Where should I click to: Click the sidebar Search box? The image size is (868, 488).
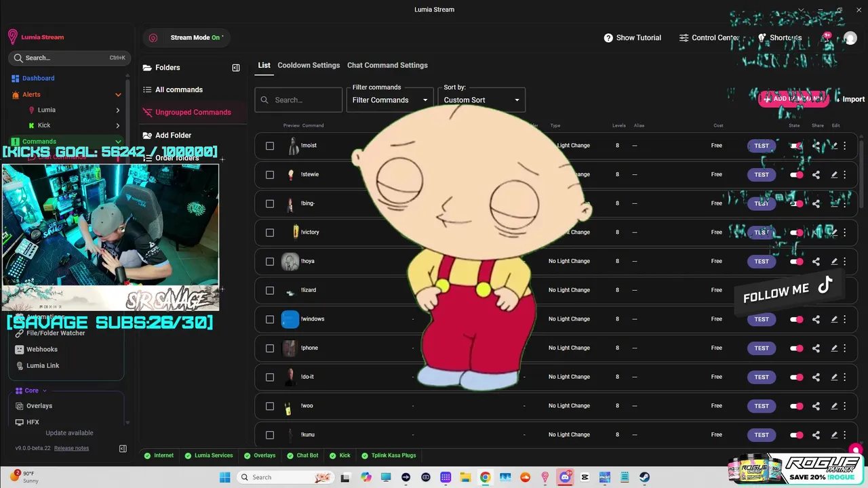tap(69, 58)
